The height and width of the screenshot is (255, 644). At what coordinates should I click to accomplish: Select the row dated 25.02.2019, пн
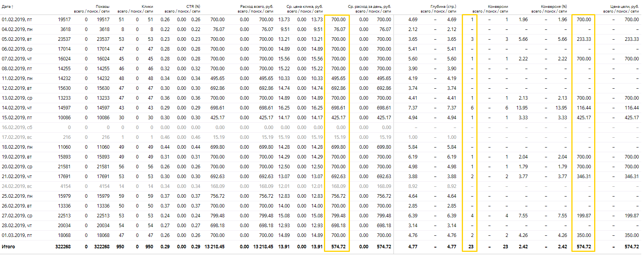pos(320,196)
